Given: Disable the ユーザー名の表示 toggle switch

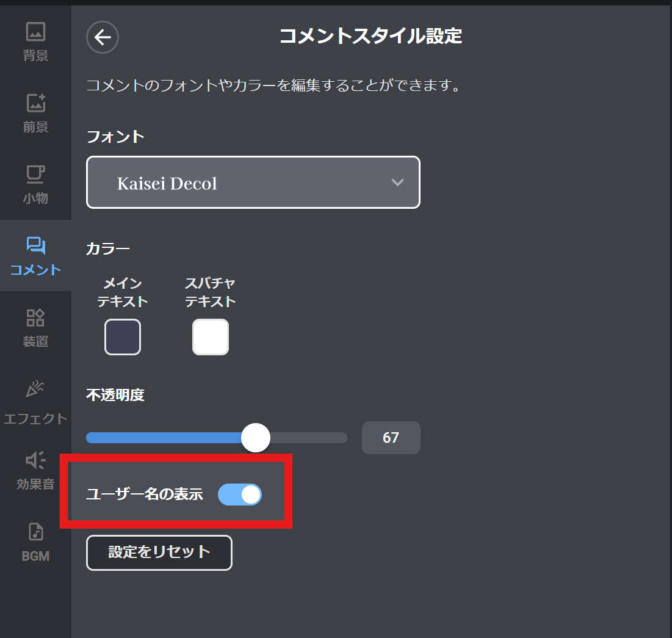Looking at the screenshot, I should click(240, 495).
